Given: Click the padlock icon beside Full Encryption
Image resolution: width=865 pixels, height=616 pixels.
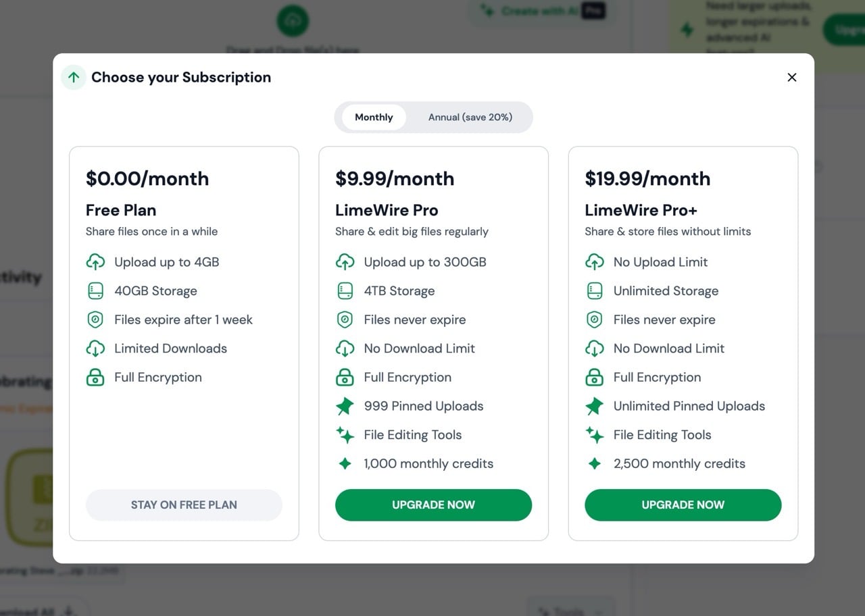Looking at the screenshot, I should tap(345, 377).
